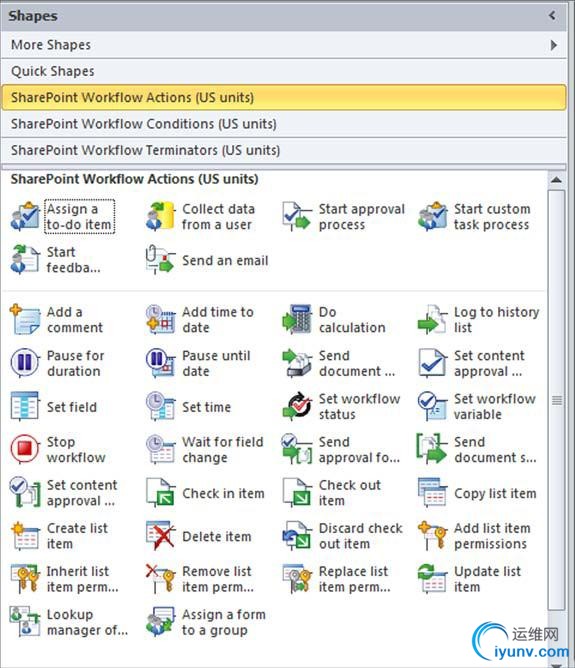575x668 pixels.
Task: Pick the Start custom task process icon
Action: [433, 216]
